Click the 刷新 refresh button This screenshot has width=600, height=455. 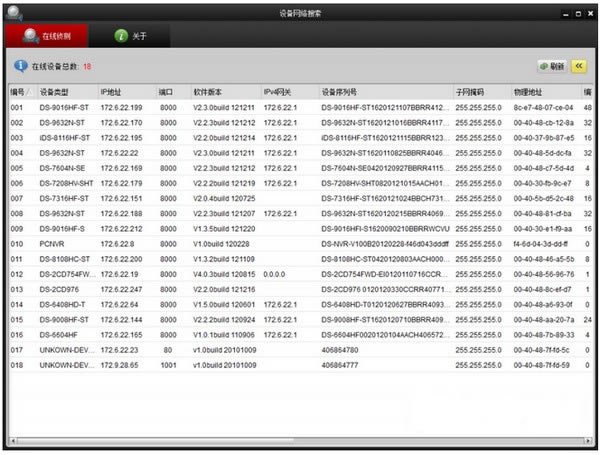[x=552, y=66]
